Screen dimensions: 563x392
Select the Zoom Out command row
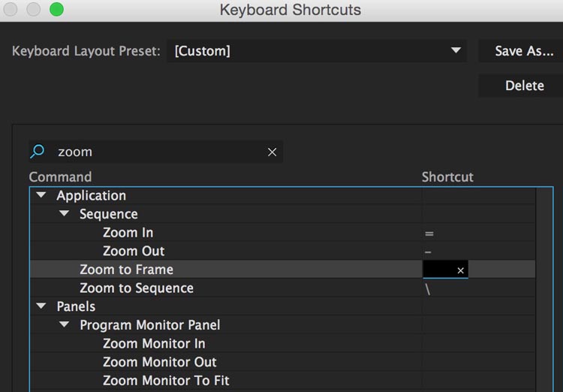pos(134,251)
